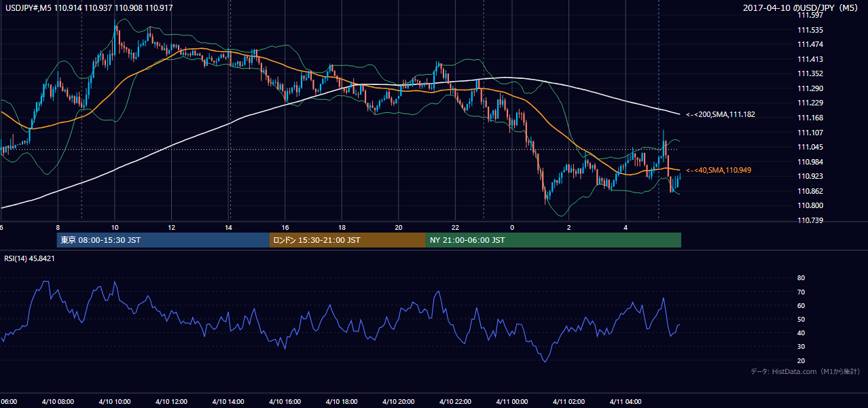Click the 4/10 14:00 time axis label
This screenshot has width=868, height=408.
228,402
